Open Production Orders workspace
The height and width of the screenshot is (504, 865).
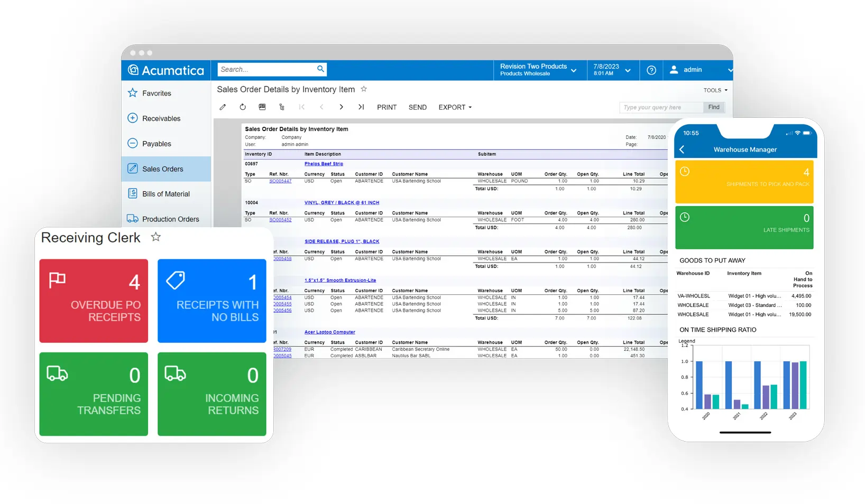(x=166, y=219)
